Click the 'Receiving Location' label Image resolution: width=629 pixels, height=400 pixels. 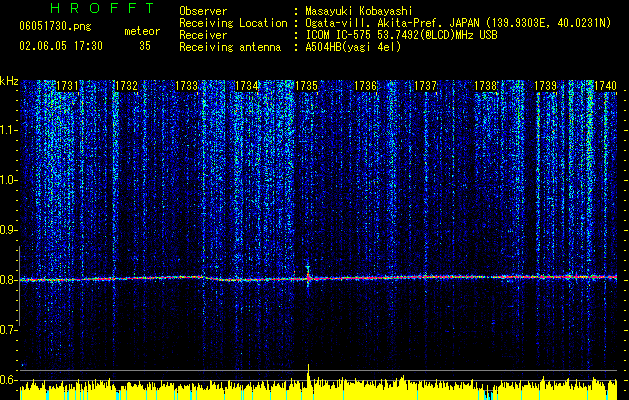coord(233,23)
